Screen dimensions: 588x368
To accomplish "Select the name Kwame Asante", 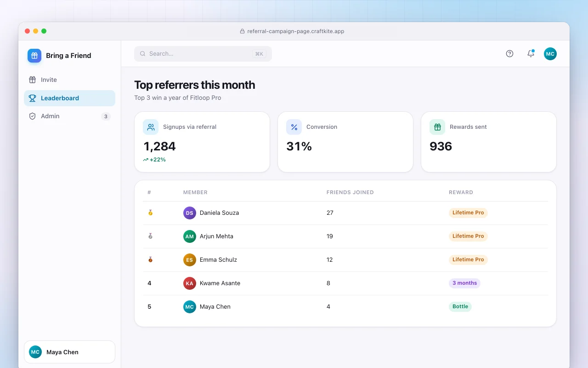I will [220, 283].
